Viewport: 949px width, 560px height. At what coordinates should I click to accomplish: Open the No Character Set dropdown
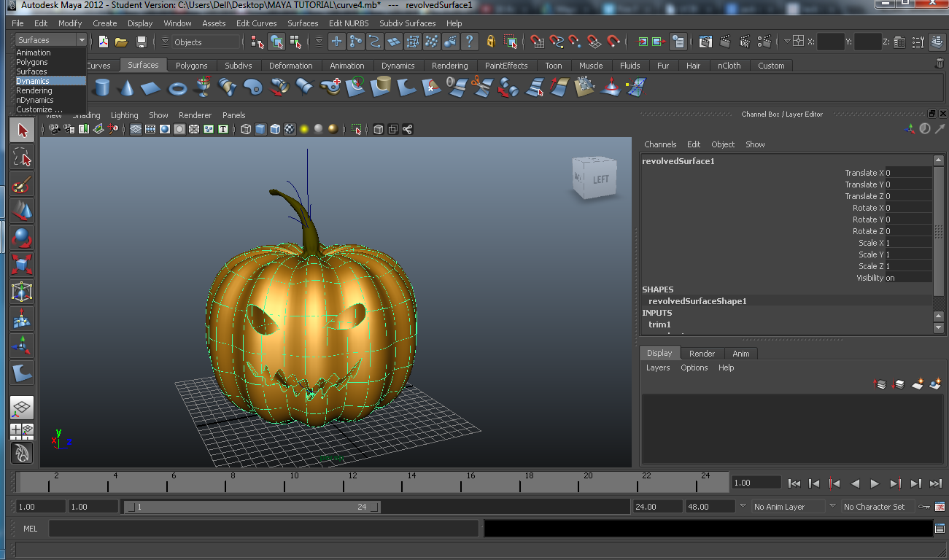pos(878,507)
